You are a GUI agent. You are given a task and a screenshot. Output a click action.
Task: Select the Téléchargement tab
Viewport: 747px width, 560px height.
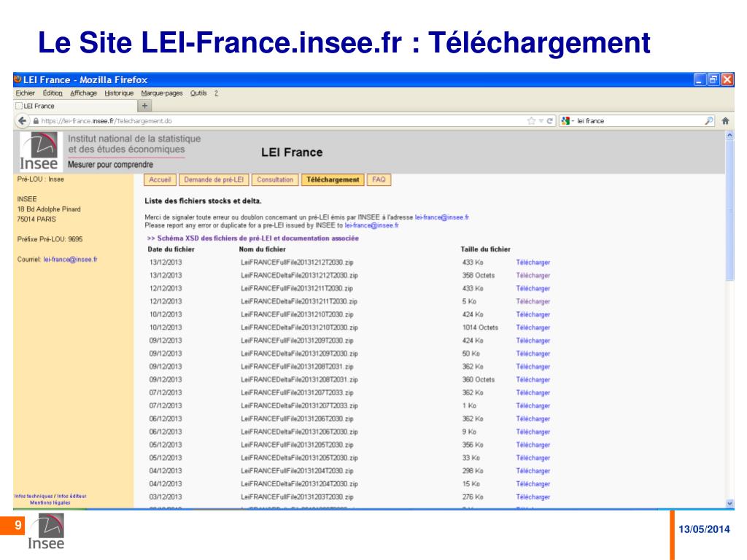(333, 179)
